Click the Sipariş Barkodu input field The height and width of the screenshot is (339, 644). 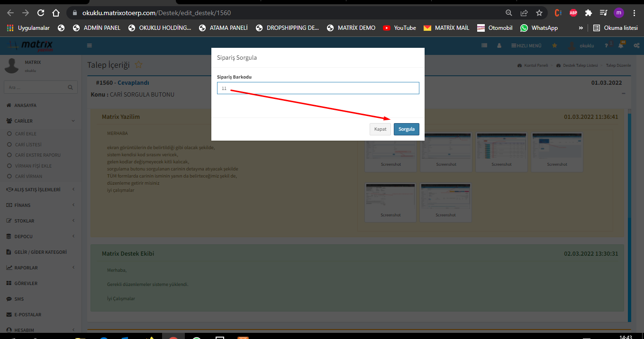point(318,88)
